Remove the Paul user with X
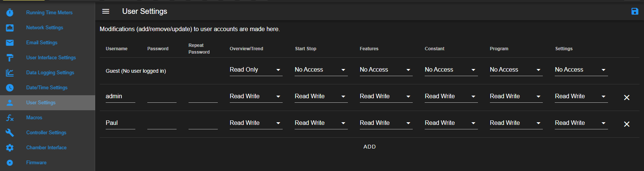The width and height of the screenshot is (644, 171). click(x=626, y=124)
